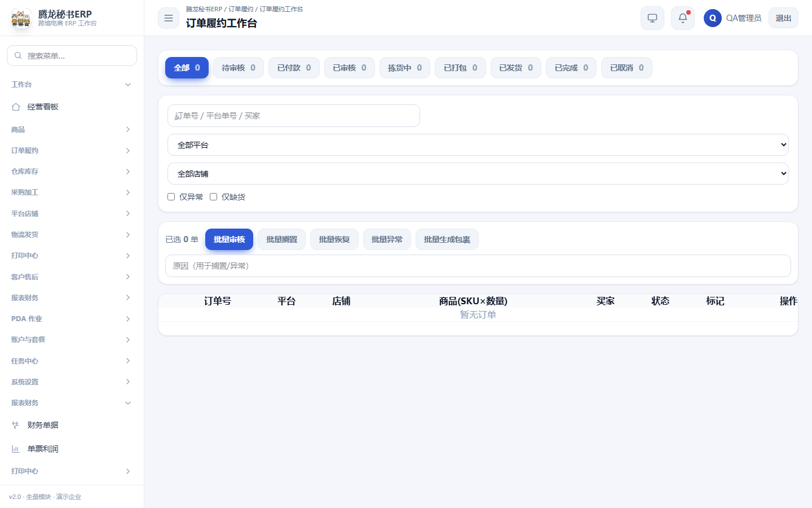Select the 已完成 status tab
Image resolution: width=812 pixels, height=508 pixels.
tap(571, 68)
